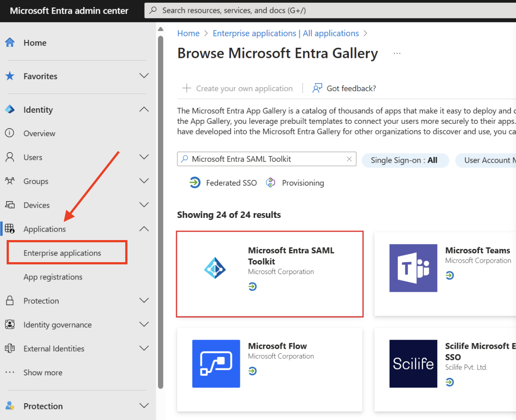Viewport: 516px width, 420px height.
Task: Click the Devices icon in sidebar
Action: click(10, 205)
